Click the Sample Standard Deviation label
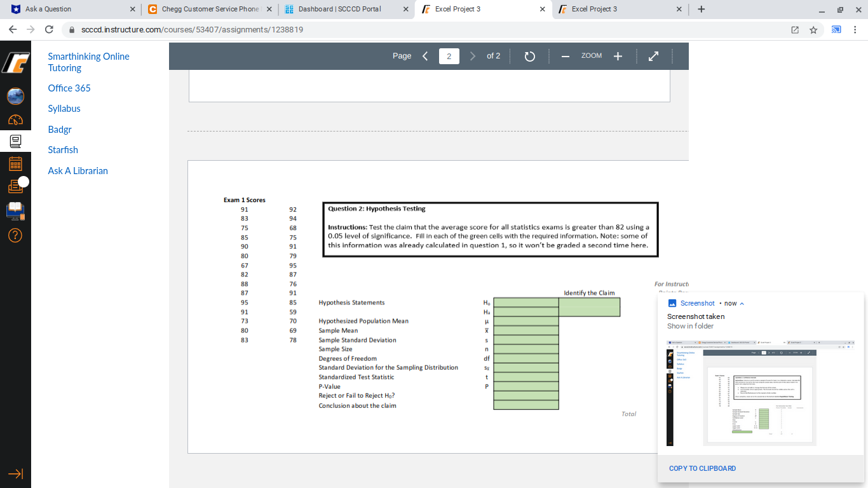The height and width of the screenshot is (488, 868). [x=357, y=340]
